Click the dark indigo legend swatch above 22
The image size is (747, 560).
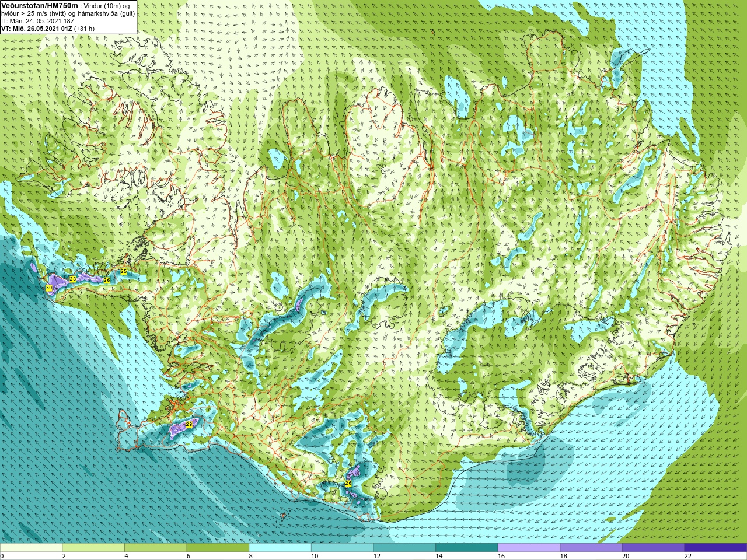click(x=715, y=548)
